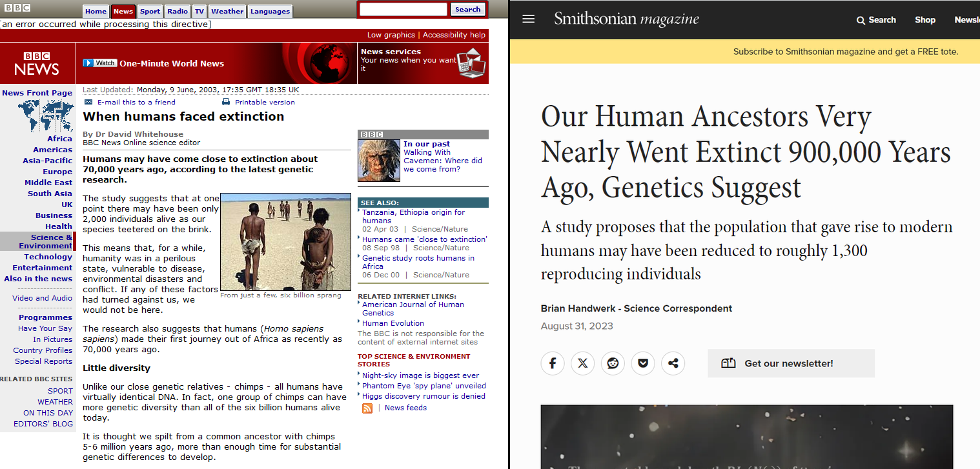Image resolution: width=980 pixels, height=469 pixels.
Task: Select Entertainment in BBC sidebar
Action: (x=43, y=268)
